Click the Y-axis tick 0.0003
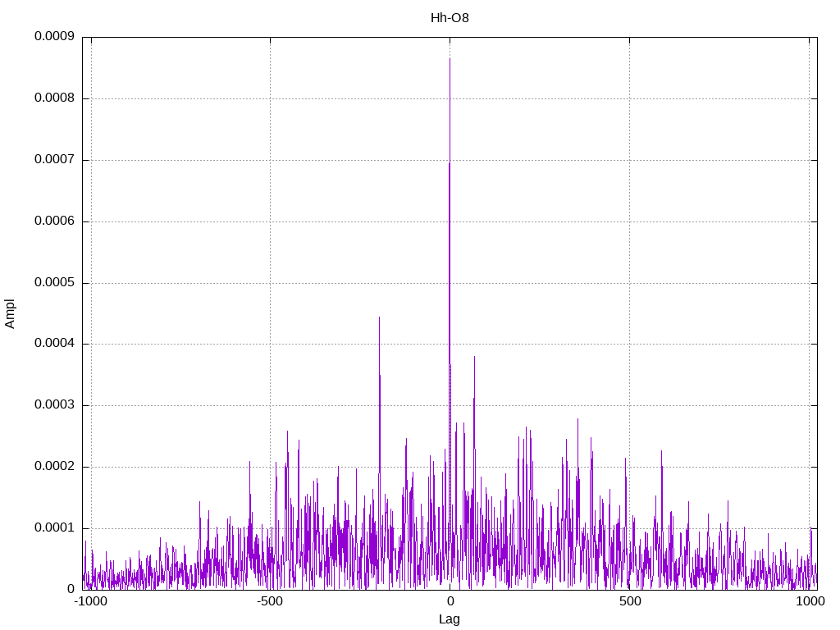The image size is (840, 630). click(x=55, y=405)
